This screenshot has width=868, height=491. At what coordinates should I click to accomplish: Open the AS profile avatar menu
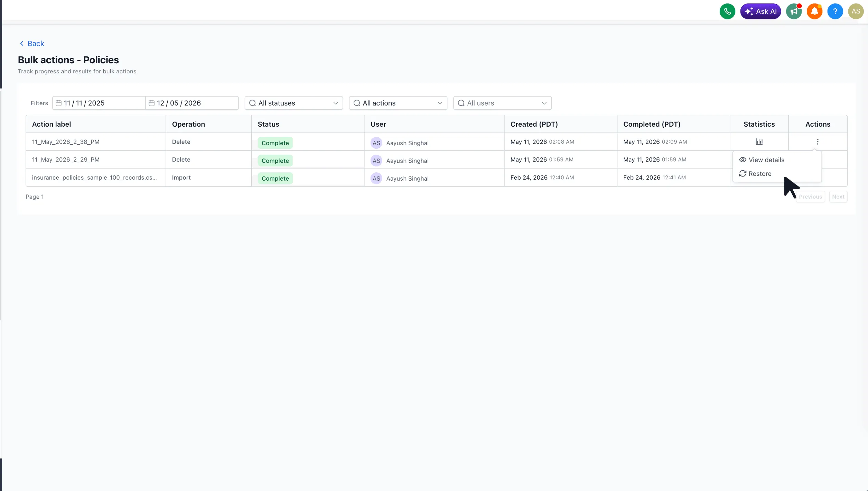tap(856, 11)
